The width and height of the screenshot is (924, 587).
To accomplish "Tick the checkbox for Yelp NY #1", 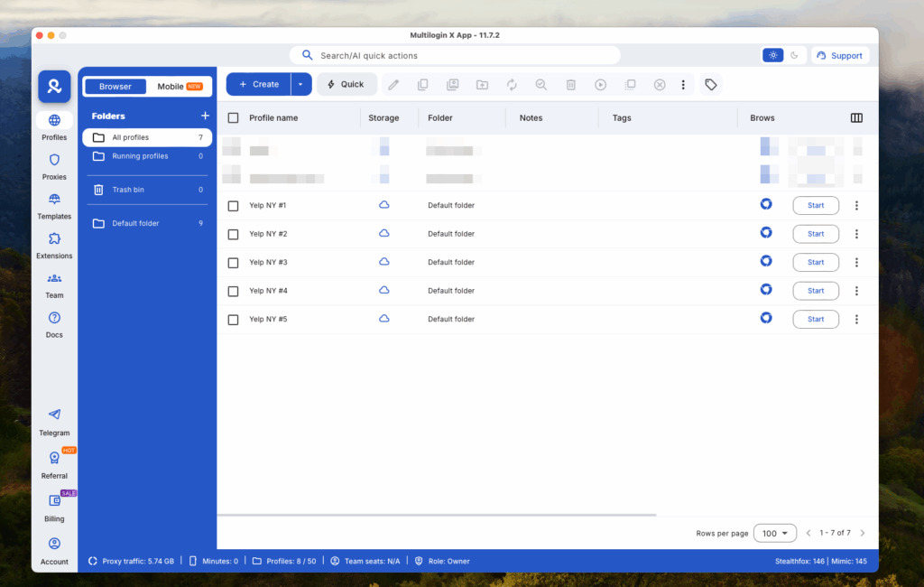I will point(233,206).
